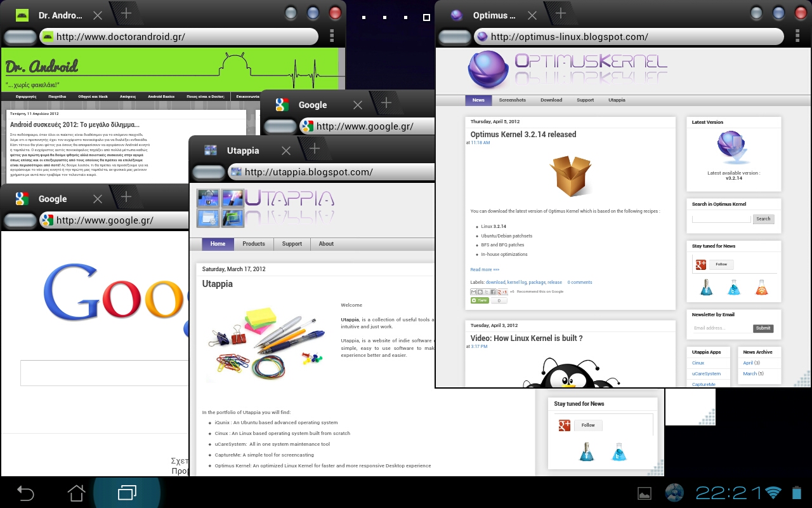Screen dimensions: 812x508
Task: Click the Submit newsletter button
Action: (763, 328)
